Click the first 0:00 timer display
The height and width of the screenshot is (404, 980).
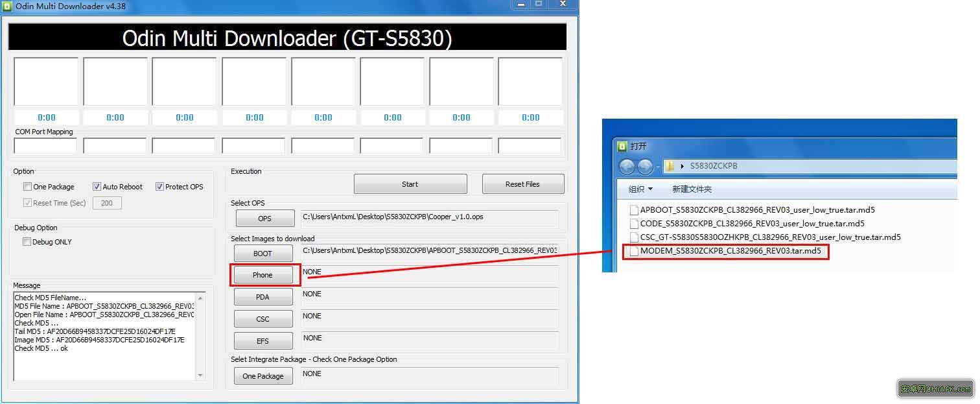coord(47,117)
